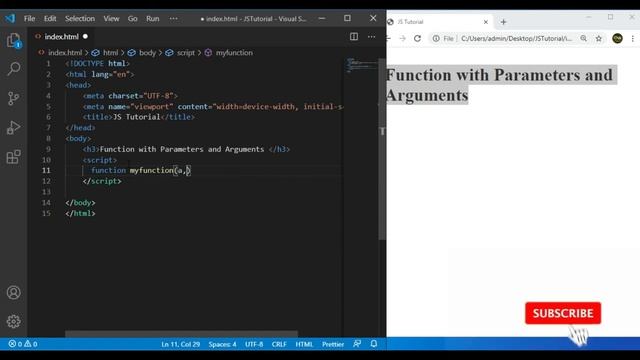Open the Manage gear icon
Screen dimensions: 640x360
13,322
